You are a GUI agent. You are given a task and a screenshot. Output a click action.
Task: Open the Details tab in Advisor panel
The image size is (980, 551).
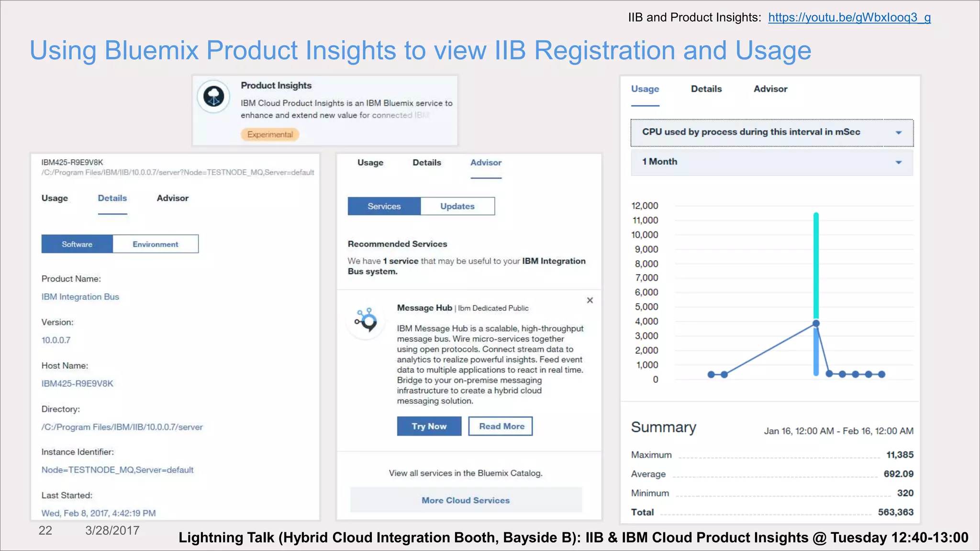(427, 163)
